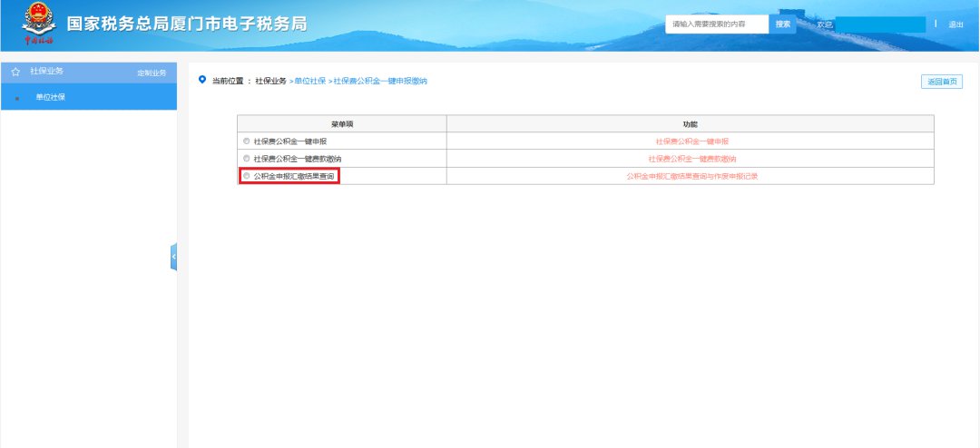980x448 pixels.
Task: Select the 社保费公积金一键费款缴纳 radio button
Action: point(246,159)
